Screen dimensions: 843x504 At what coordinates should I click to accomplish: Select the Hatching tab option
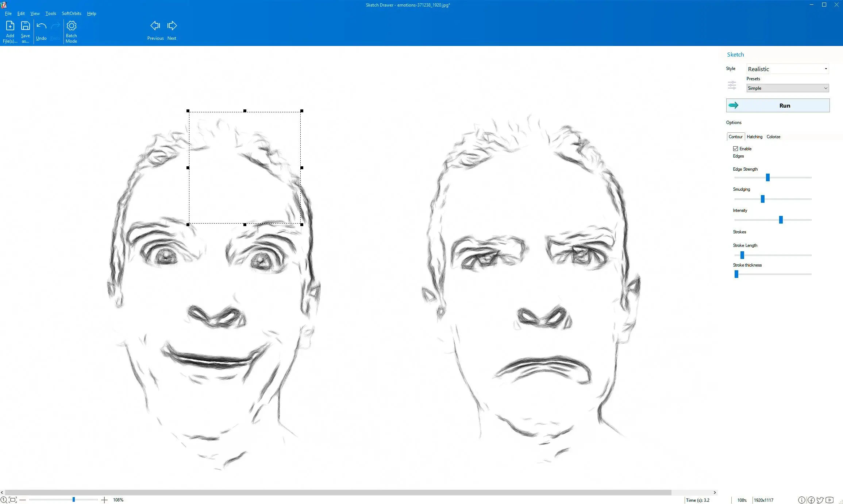click(754, 136)
